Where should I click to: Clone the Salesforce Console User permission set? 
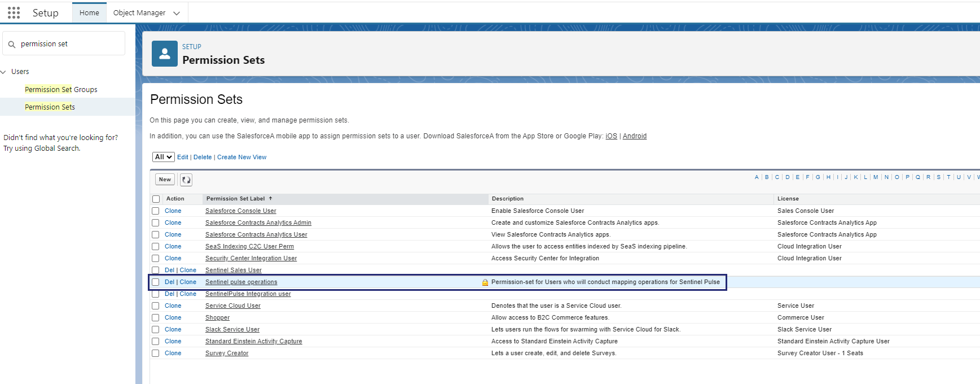[x=173, y=211]
